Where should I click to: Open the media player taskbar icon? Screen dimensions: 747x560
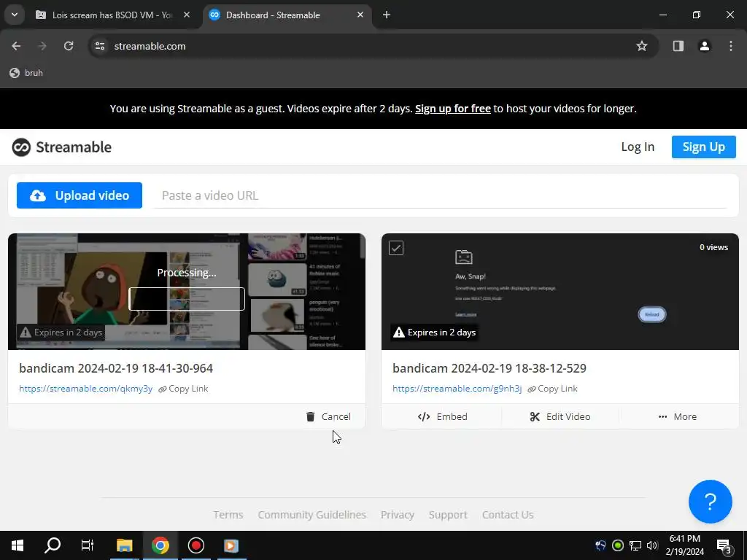(231, 545)
